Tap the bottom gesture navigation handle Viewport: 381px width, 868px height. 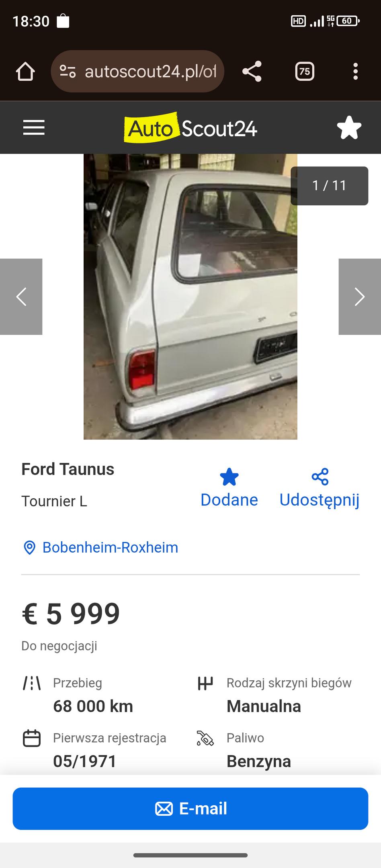(190, 855)
